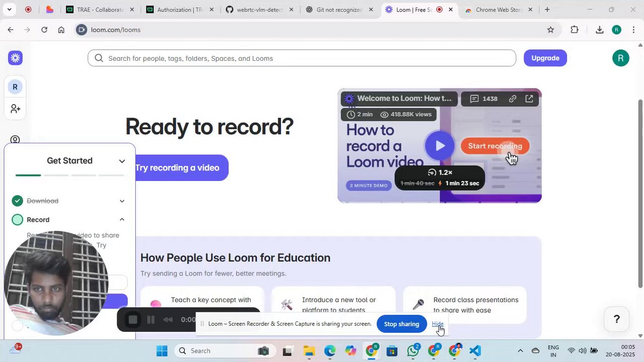This screenshot has height=362, width=644.
Task: Go back to previous page
Action: tap(10, 30)
